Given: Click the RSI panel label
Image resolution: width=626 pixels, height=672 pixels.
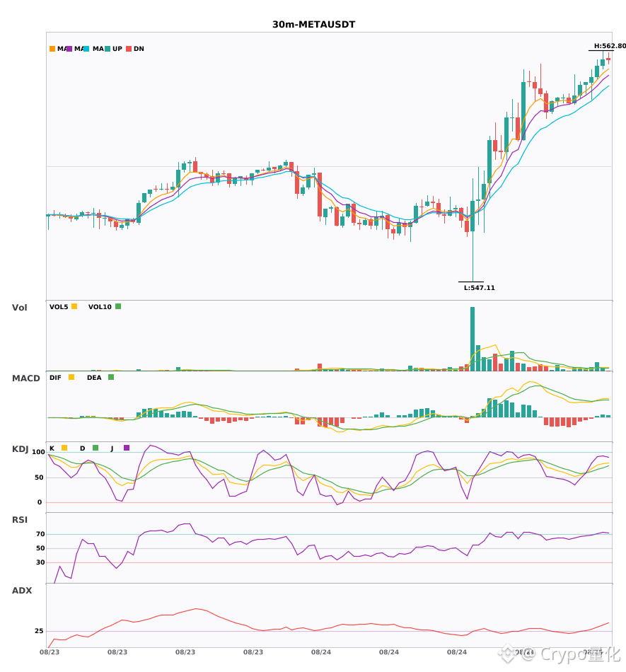Looking at the screenshot, I should (x=20, y=520).
